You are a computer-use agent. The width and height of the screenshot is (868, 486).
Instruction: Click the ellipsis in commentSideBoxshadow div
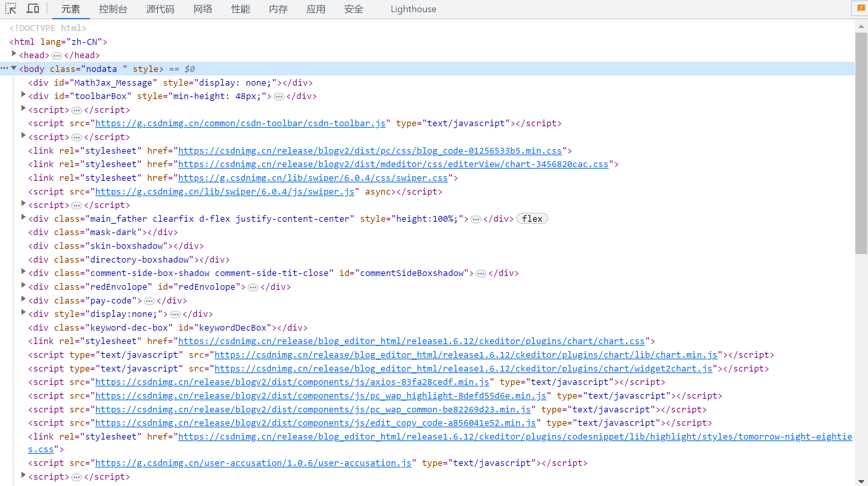tap(481, 273)
